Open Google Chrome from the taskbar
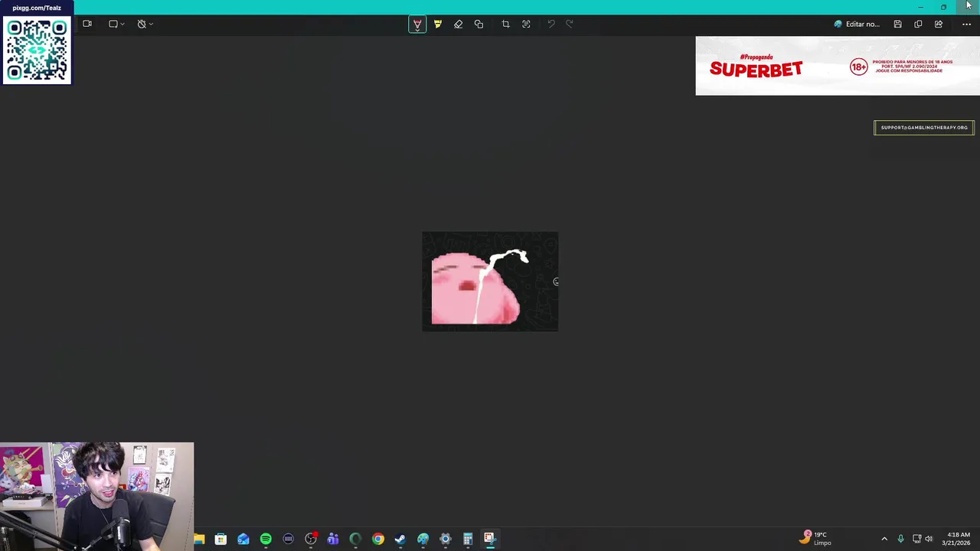 (378, 540)
